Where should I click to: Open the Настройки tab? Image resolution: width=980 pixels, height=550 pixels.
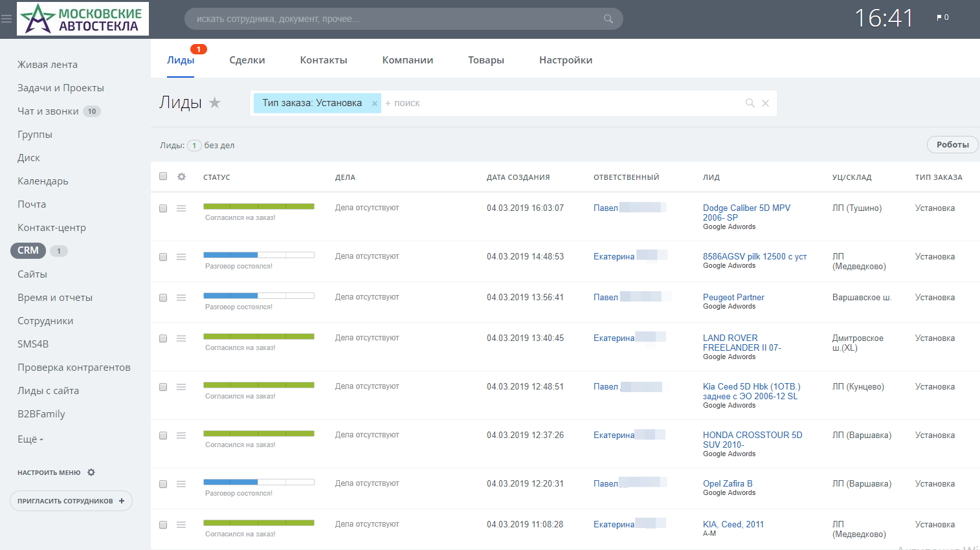pyautogui.click(x=566, y=60)
